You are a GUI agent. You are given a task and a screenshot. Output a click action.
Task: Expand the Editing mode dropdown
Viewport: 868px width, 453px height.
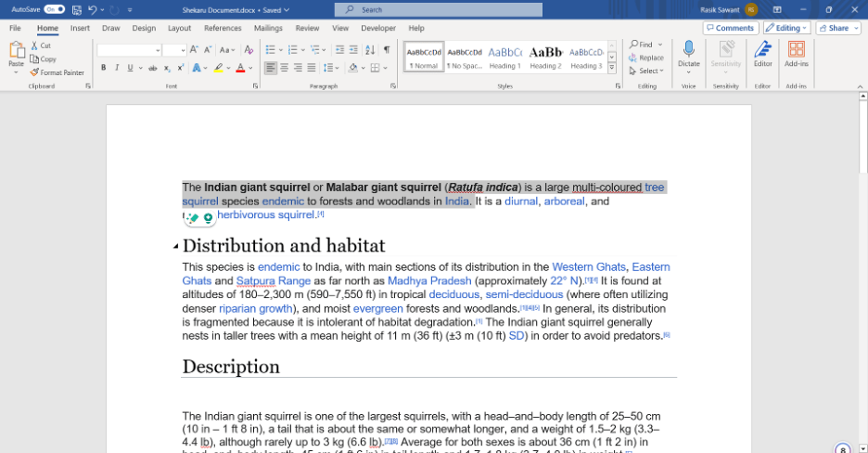click(x=786, y=28)
